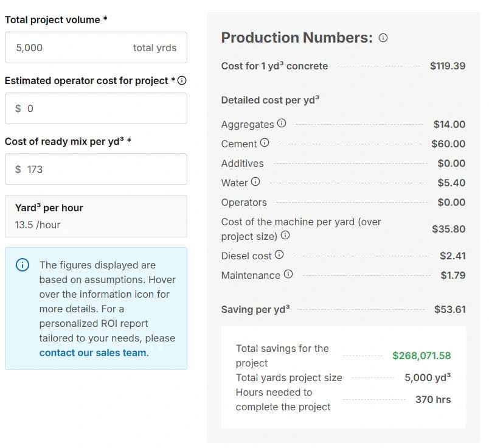489x448 pixels.
Task: Select the operator cost dollar input
Action: coord(95,108)
